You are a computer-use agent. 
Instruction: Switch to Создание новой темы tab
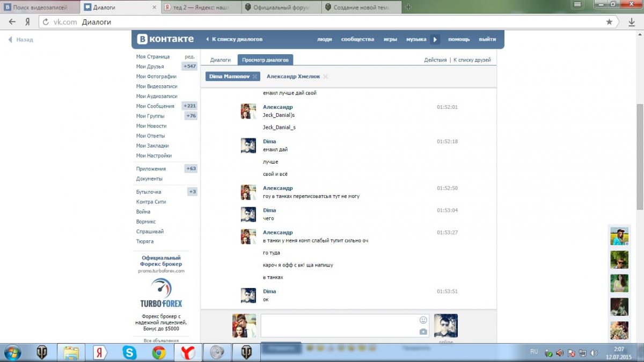362,8
